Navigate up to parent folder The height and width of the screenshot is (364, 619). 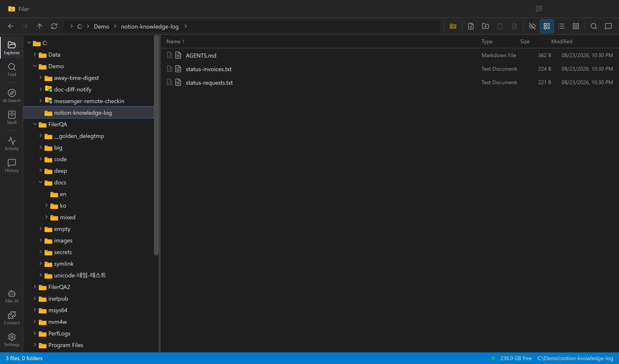[39, 26]
